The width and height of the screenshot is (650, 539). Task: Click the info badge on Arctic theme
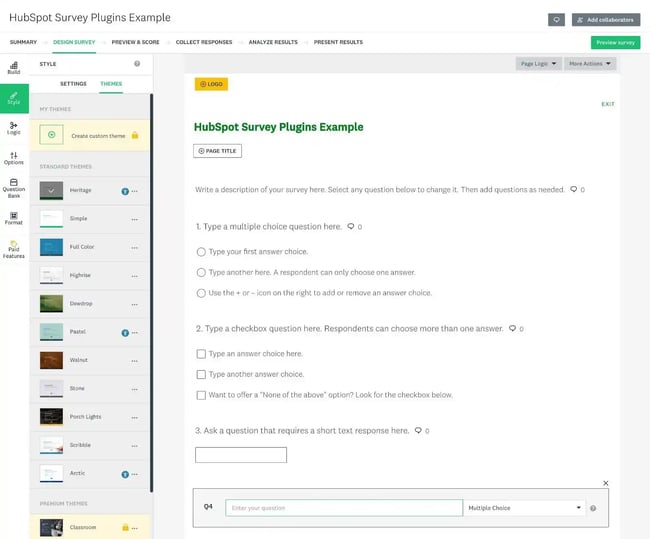125,474
